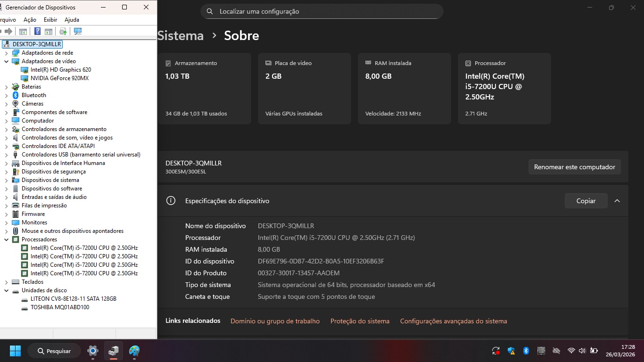Click the RAM instalada 8,00 GB card
The width and height of the screenshot is (644, 362).
click(405, 89)
